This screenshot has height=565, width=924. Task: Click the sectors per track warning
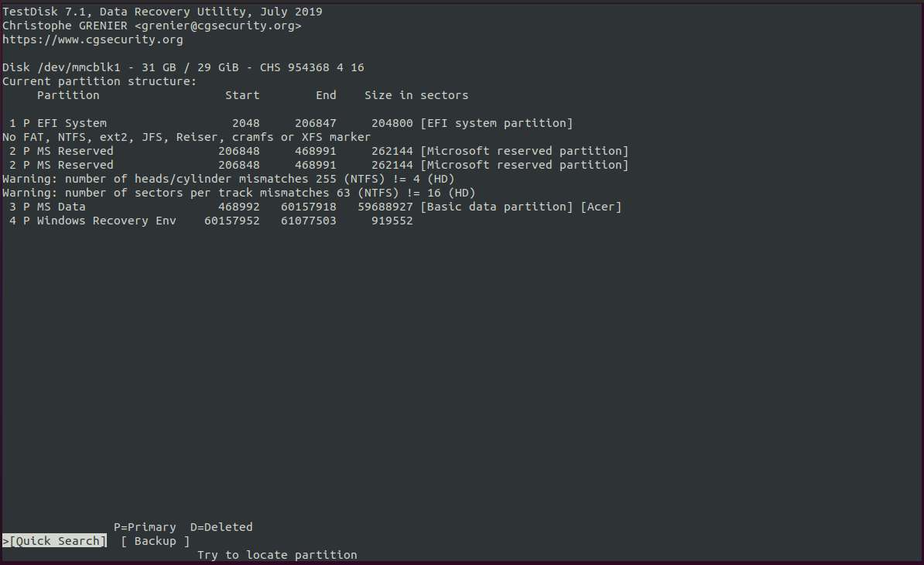tap(238, 193)
